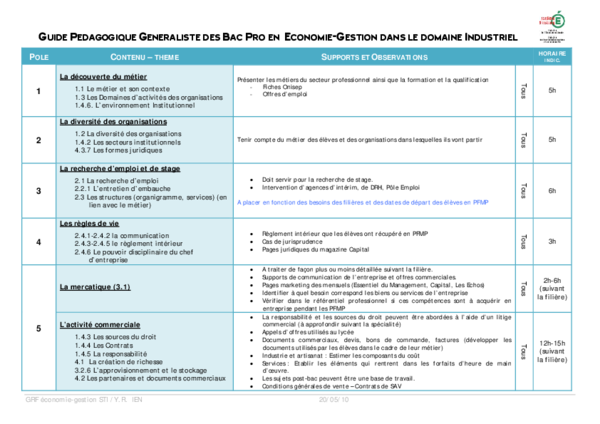The image size is (600, 424).
Task: Click bullet 'Conditions générales de vente – Contrats de SAV'
Action: (332, 386)
